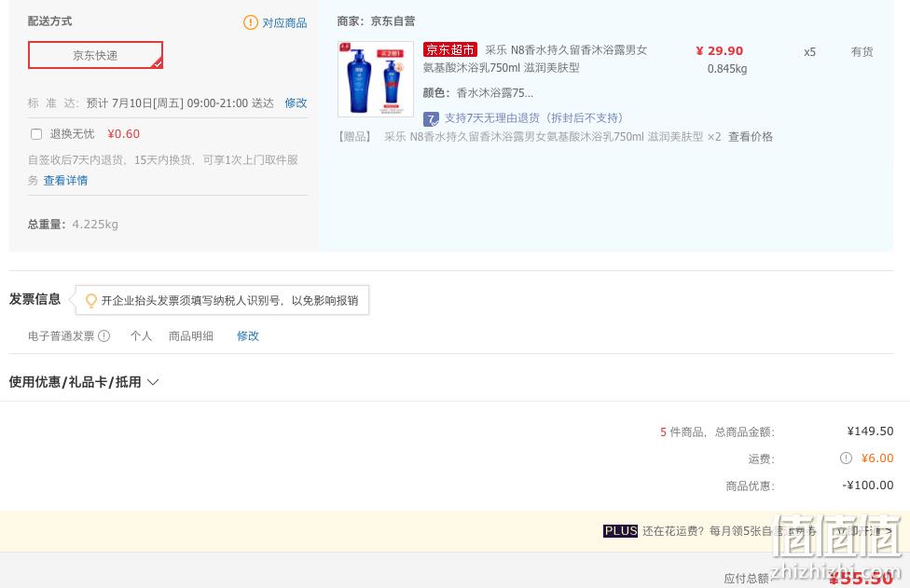Click the discount amount -¥100.00

tap(868, 485)
